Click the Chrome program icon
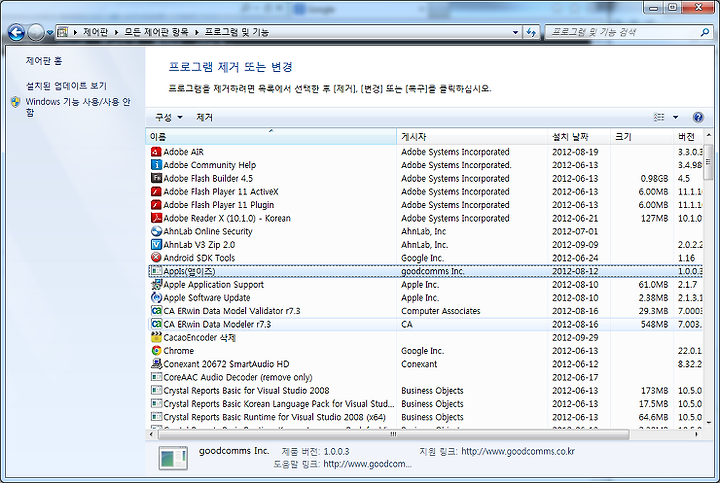 pos(156,351)
